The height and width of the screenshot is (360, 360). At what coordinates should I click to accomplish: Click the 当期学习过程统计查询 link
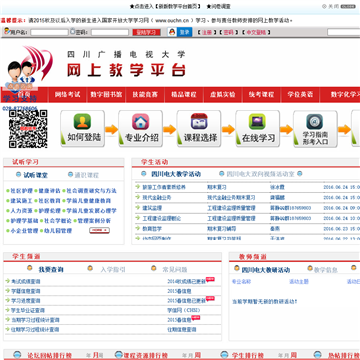35,320
